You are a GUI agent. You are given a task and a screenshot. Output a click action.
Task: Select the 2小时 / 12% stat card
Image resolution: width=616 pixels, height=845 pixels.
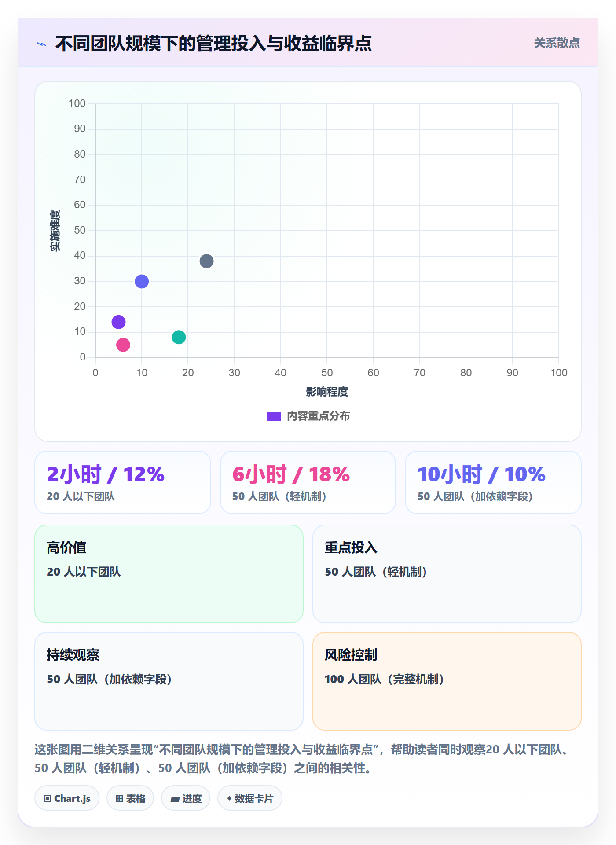coord(123,482)
